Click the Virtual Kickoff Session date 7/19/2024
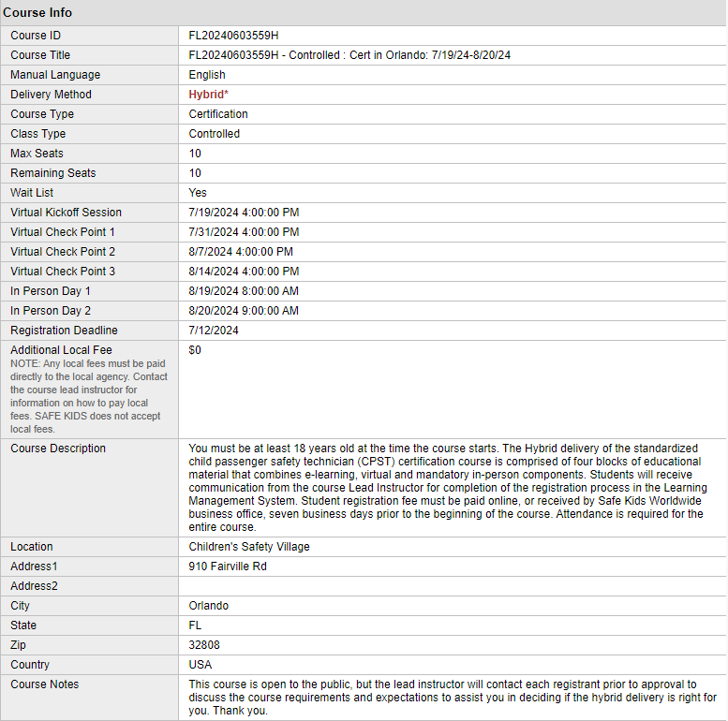This screenshot has height=721, width=728. point(214,213)
